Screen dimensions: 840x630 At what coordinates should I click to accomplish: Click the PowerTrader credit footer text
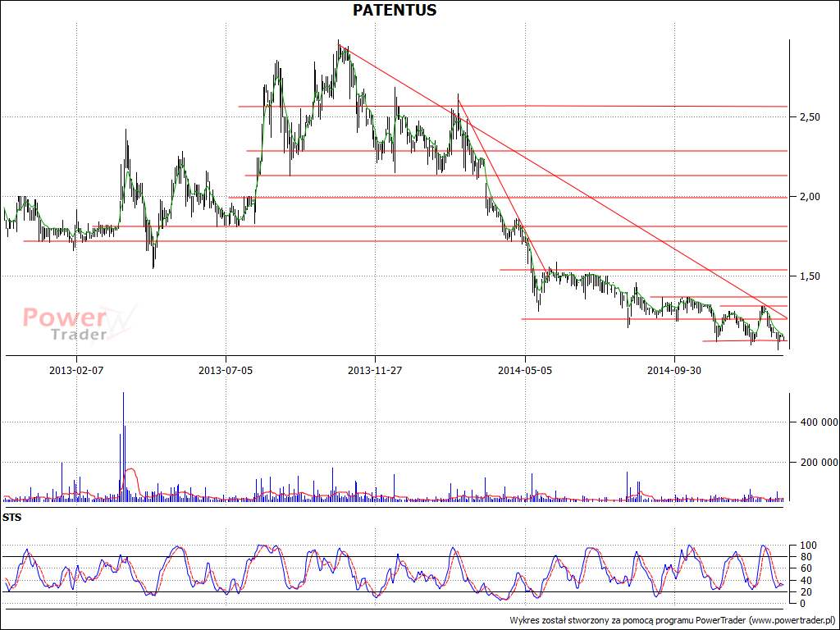pos(673,620)
